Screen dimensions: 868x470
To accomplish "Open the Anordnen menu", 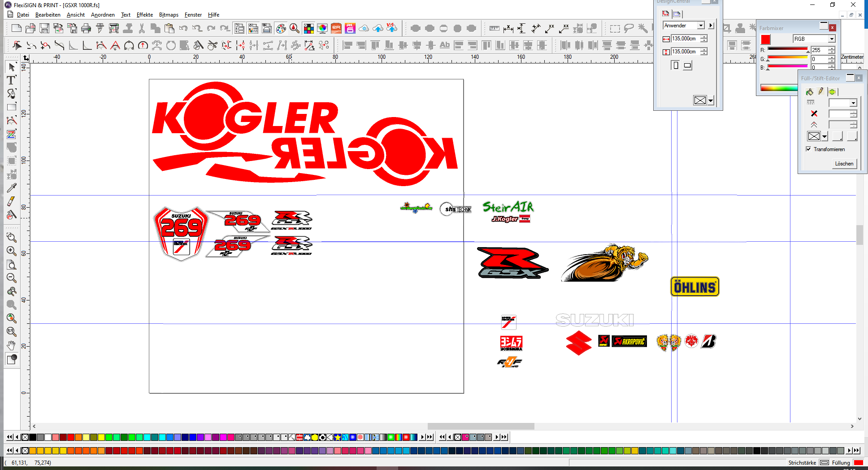I will tap(103, 15).
